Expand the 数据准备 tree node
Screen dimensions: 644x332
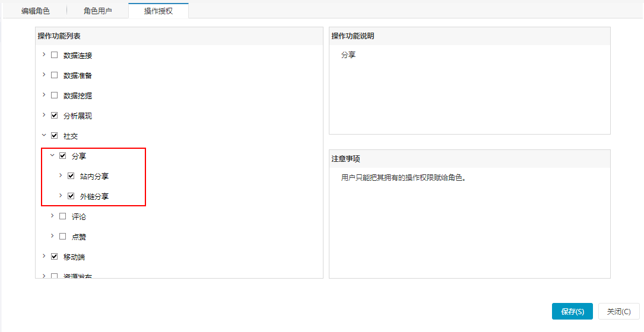pyautogui.click(x=44, y=75)
